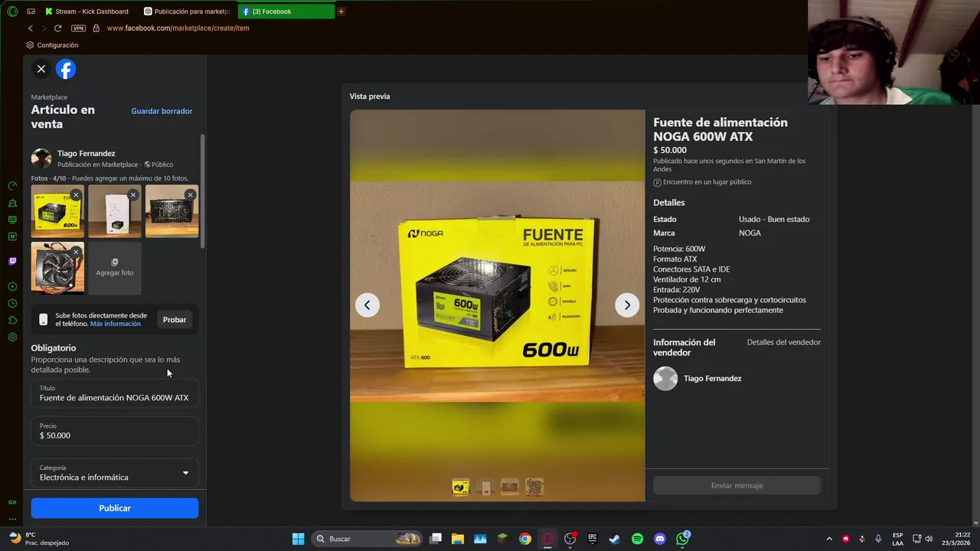
Task: Open Extensions cube icon in sidebar
Action: pyautogui.click(x=12, y=321)
